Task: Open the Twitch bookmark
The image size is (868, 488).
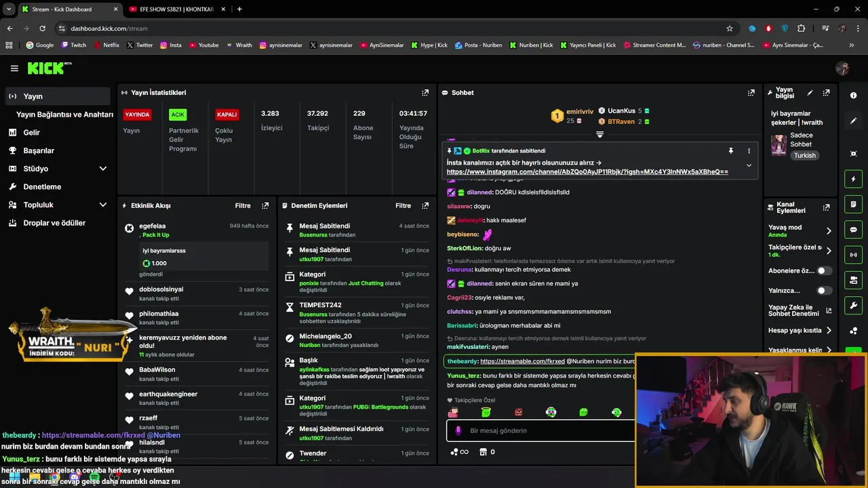Action: pyautogui.click(x=74, y=45)
